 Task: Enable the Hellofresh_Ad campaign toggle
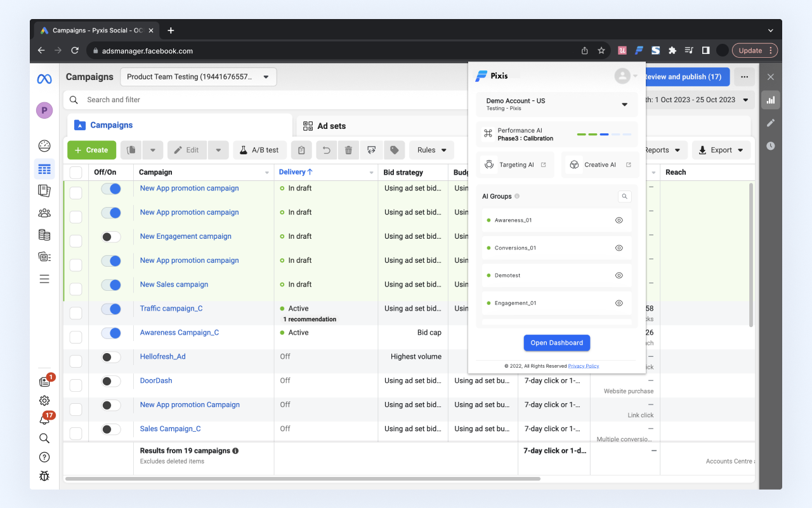tap(111, 357)
